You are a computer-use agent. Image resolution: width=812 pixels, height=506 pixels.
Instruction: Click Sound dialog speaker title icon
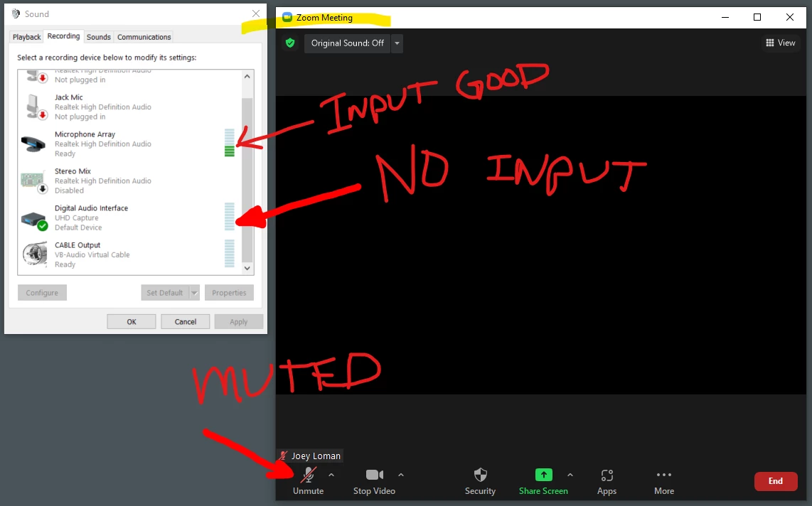pyautogui.click(x=16, y=14)
